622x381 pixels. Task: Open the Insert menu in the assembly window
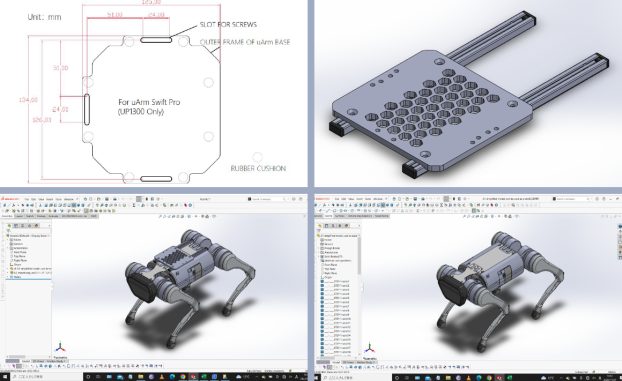49,199
